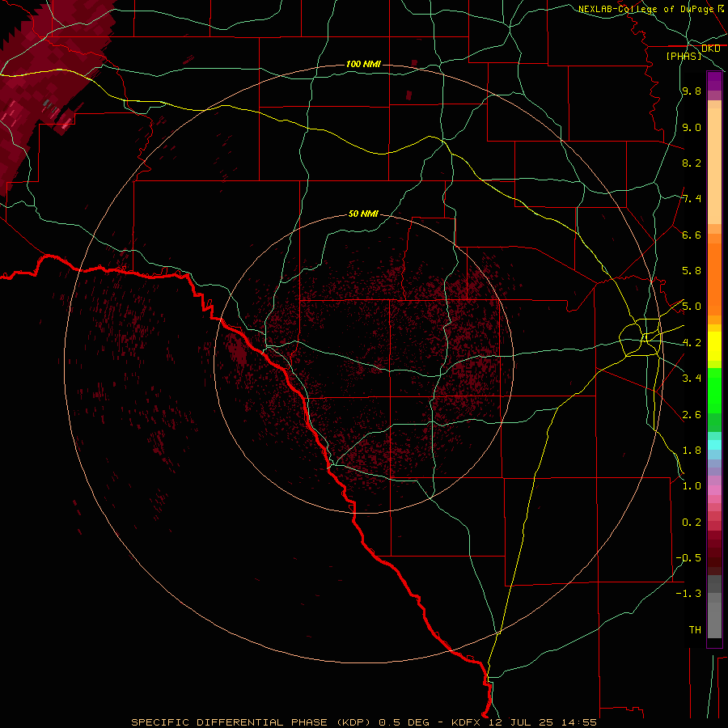Click the 1.0 scale value
The image size is (728, 728).
click(692, 486)
